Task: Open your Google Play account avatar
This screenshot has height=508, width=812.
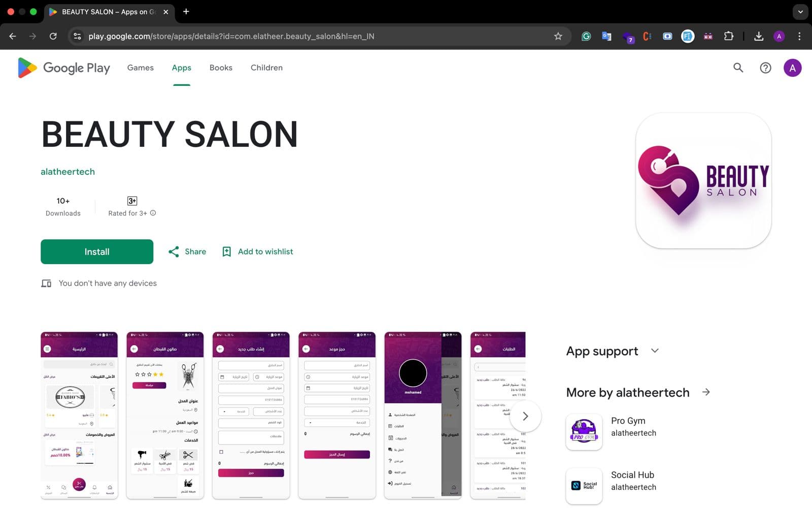Action: [793, 68]
